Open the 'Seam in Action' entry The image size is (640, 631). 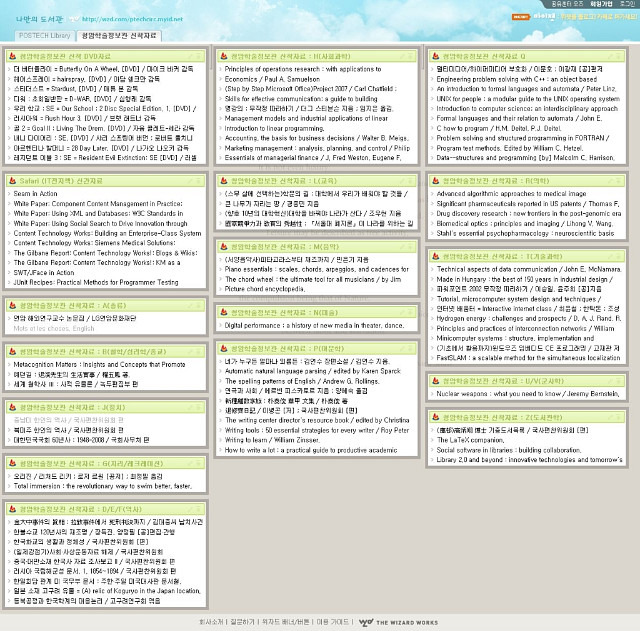click(36, 193)
